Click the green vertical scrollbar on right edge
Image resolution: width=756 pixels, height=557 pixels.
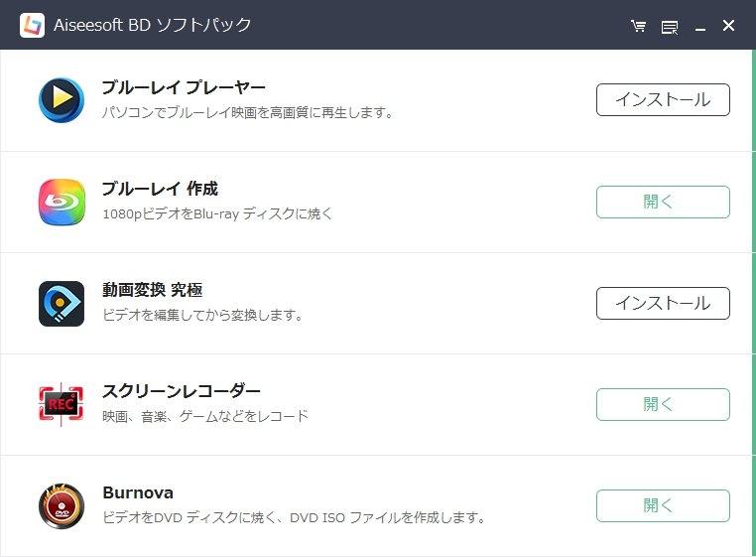[752, 298]
